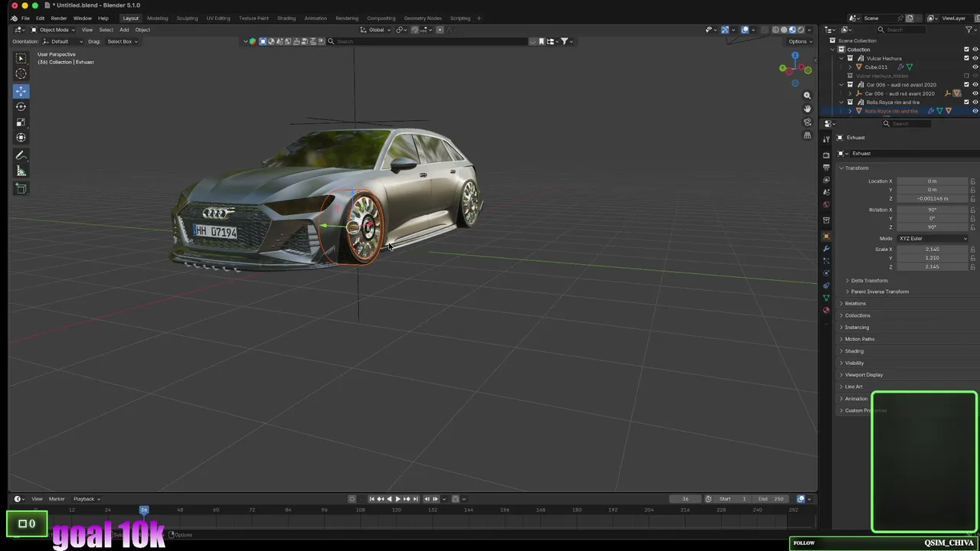Expand the Delta Transform panel
This screenshot has width=980, height=551.
coord(869,281)
